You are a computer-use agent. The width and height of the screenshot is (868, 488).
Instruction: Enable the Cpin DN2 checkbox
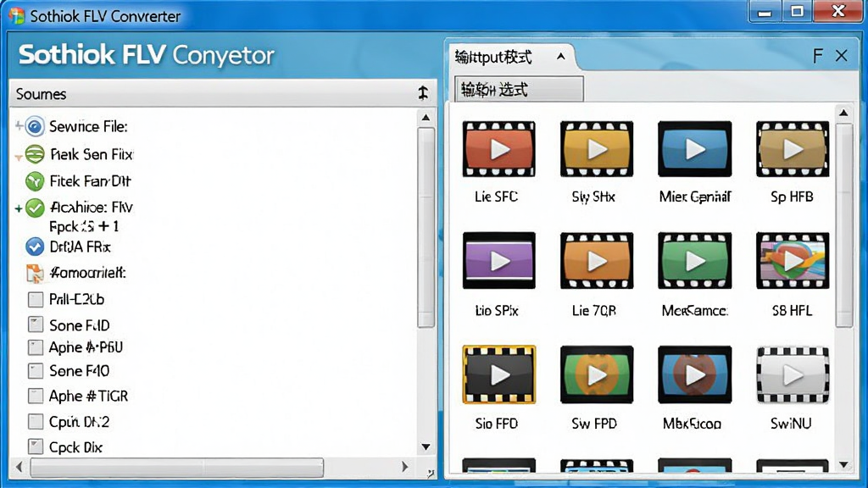(36, 422)
